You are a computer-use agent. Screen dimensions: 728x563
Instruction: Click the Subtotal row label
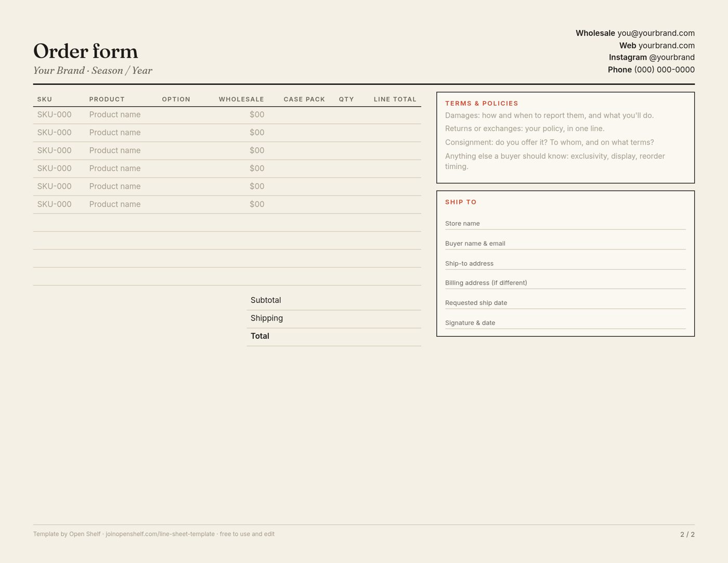pos(266,300)
